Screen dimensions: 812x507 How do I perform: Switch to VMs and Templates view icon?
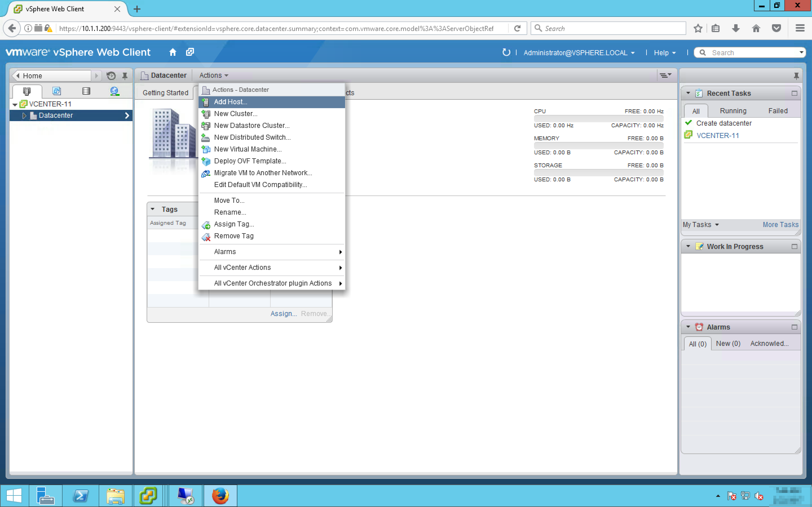tap(56, 91)
